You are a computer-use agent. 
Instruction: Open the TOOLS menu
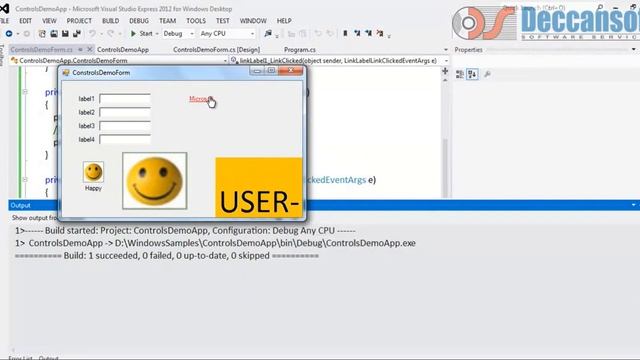[x=196, y=20]
